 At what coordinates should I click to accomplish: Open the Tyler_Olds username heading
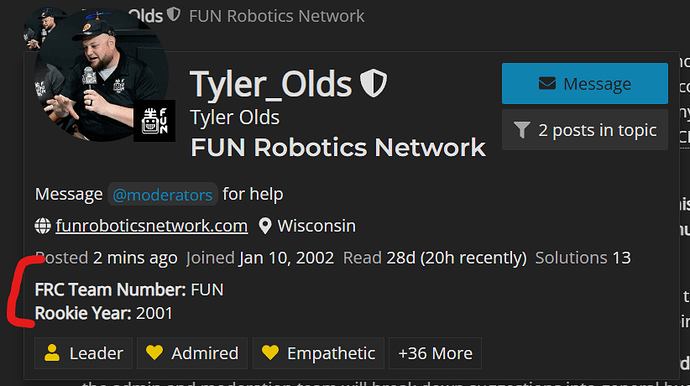[x=271, y=84]
